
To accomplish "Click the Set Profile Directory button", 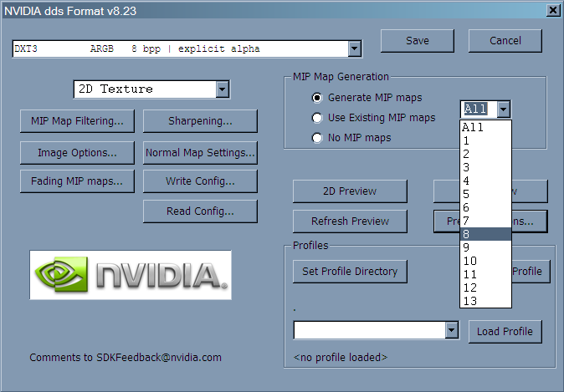I will (350, 272).
